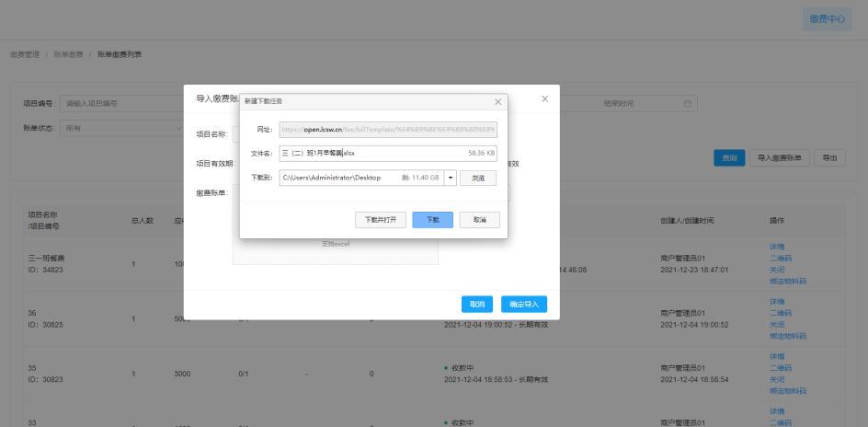Screen dimensions: 868x427
Task: Click the 下载并打开 button
Action: coord(381,220)
